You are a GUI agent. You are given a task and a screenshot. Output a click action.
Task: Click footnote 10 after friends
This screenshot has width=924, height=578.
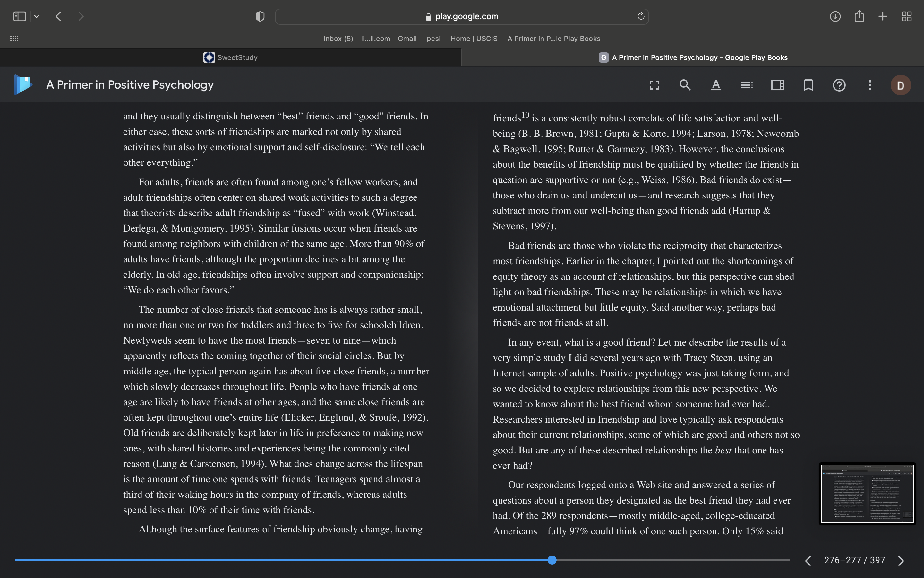(526, 115)
